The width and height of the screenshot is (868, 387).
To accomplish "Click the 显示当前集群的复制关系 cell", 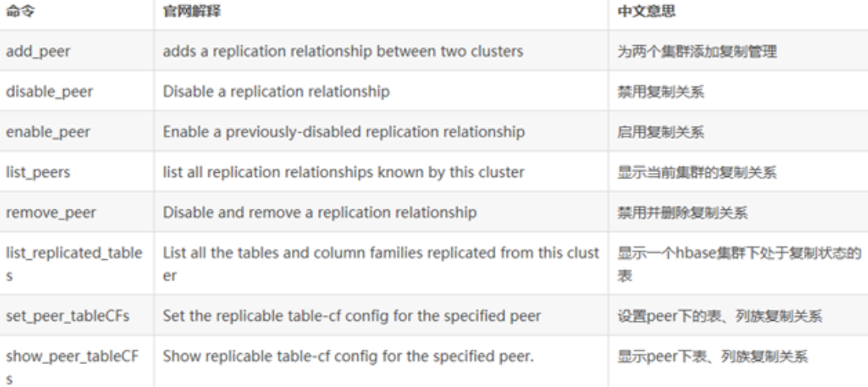I will [x=680, y=172].
